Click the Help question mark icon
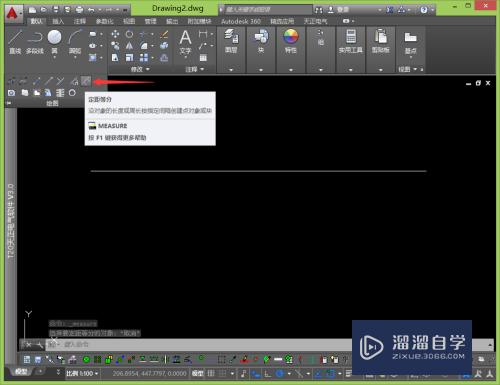This screenshot has width=500, height=385. tap(424, 10)
